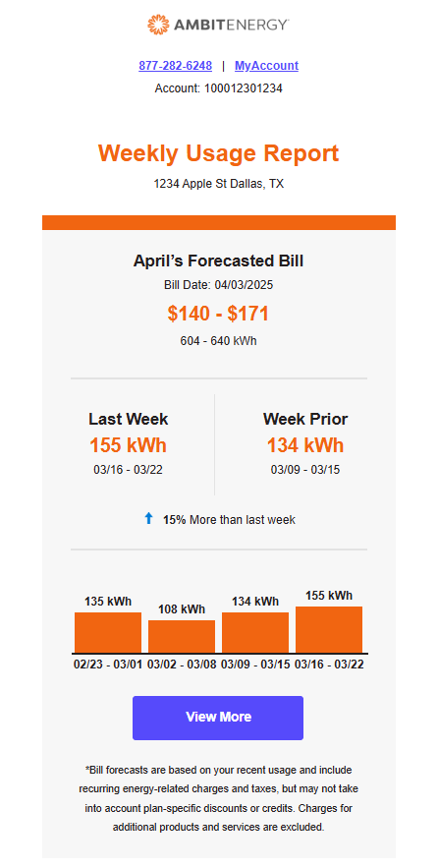Click the $140 - $171 forecast amount
The image size is (438, 868).
pyautogui.click(x=218, y=314)
